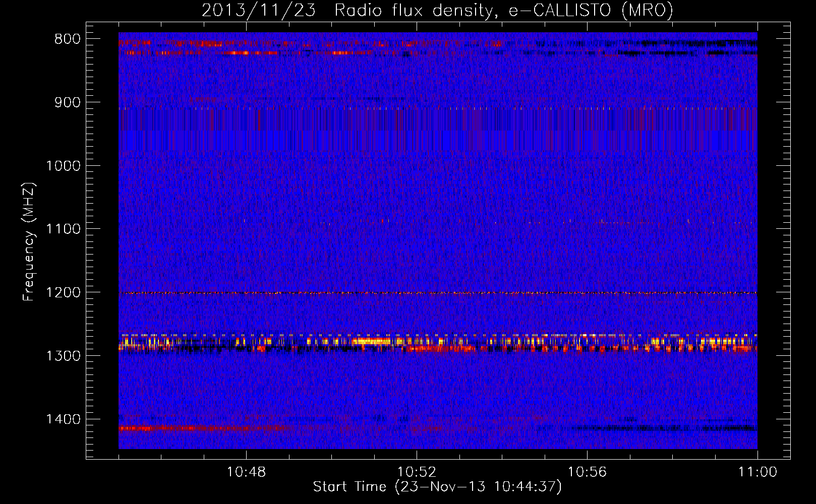Select the '900' frequency axis label

(x=68, y=103)
